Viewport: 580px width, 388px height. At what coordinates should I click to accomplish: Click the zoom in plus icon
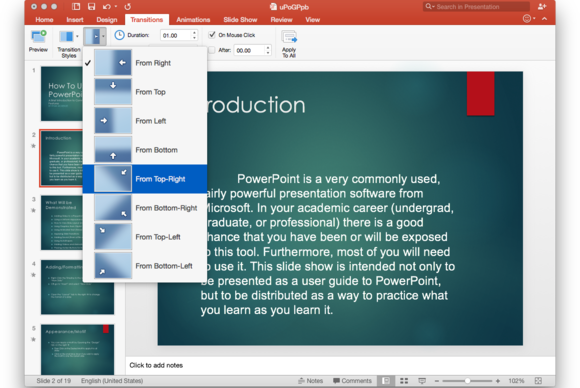[498, 381]
